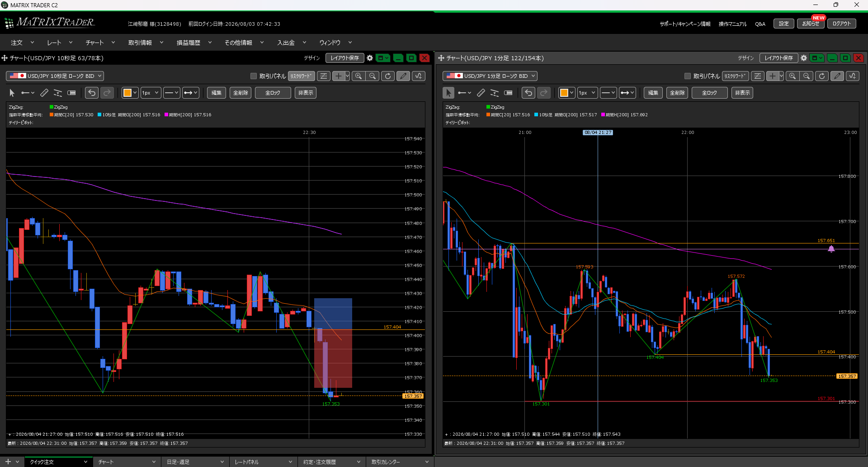Zoom out on the 10秒足 chart
The image size is (868, 467).
click(373, 76)
